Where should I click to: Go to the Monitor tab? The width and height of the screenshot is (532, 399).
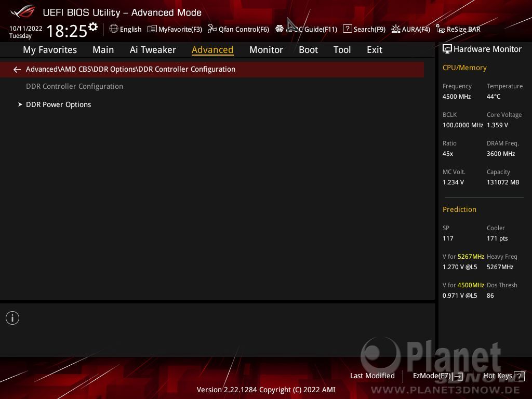click(x=266, y=50)
